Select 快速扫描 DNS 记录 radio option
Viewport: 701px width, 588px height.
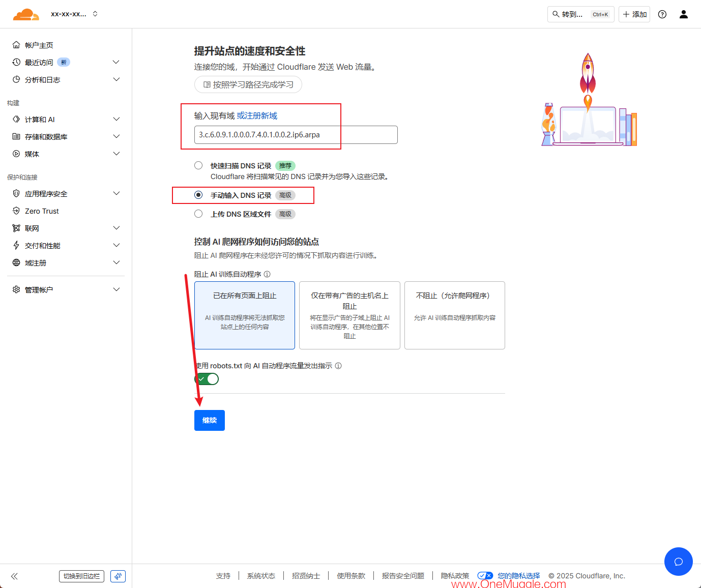pyautogui.click(x=198, y=165)
